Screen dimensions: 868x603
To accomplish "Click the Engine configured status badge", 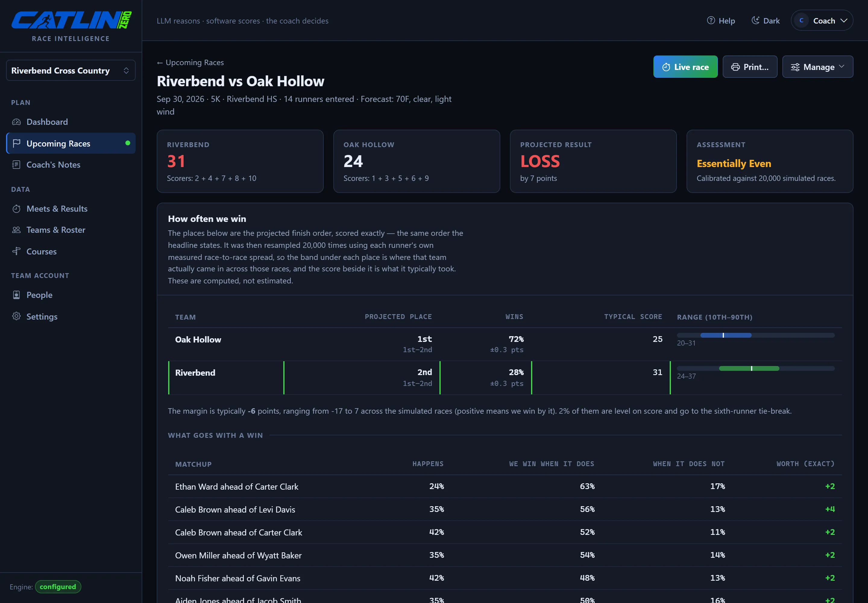I will click(x=58, y=586).
